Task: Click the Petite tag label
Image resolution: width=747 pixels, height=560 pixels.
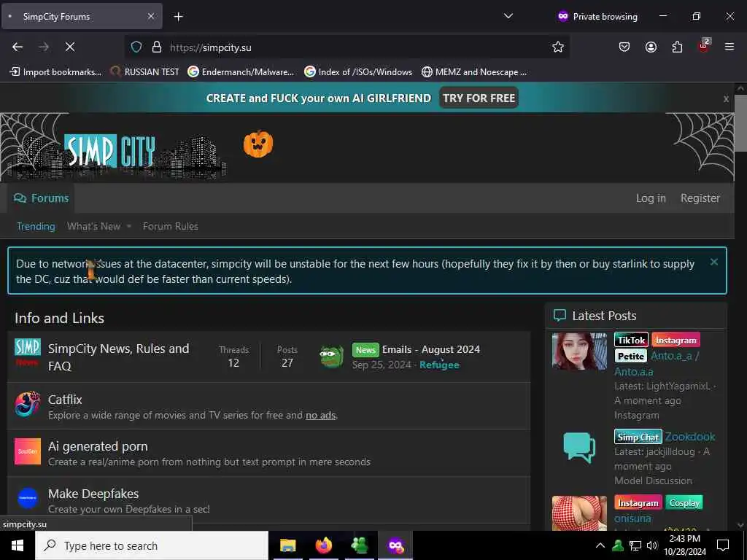Action: (631, 356)
